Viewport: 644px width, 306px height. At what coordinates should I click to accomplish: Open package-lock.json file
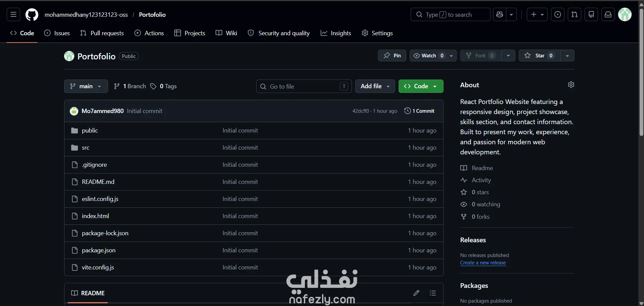click(x=105, y=233)
